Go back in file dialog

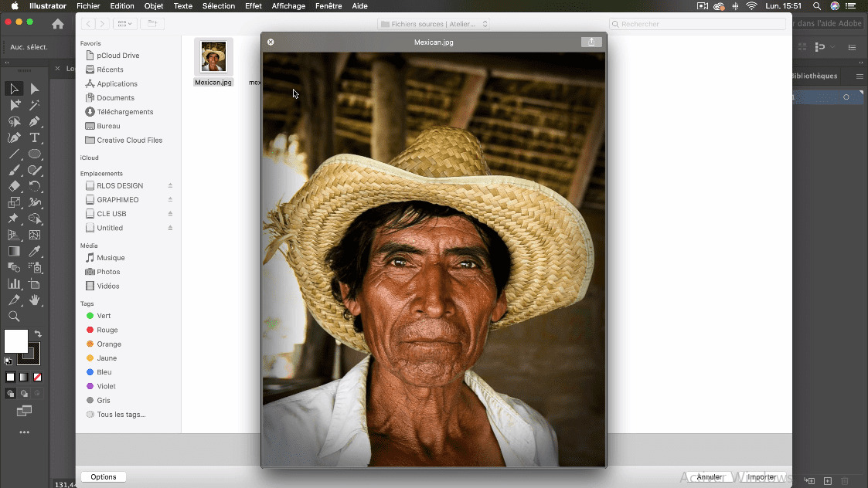pyautogui.click(x=88, y=24)
